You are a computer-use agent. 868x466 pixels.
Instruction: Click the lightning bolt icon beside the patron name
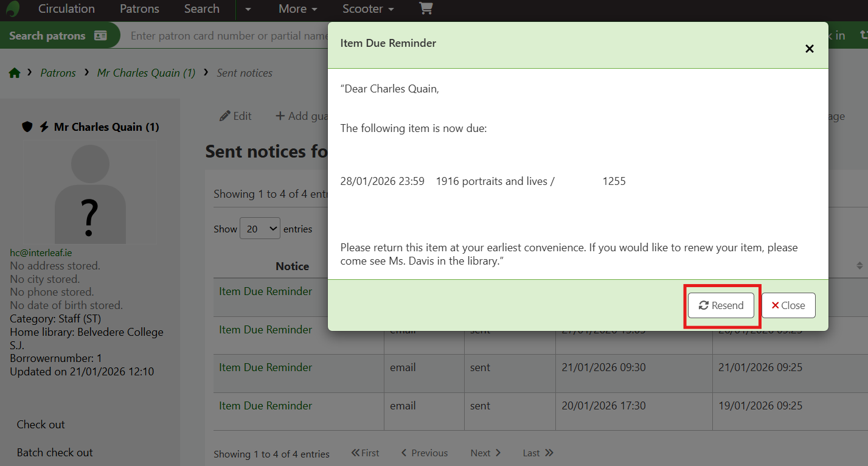[44, 127]
